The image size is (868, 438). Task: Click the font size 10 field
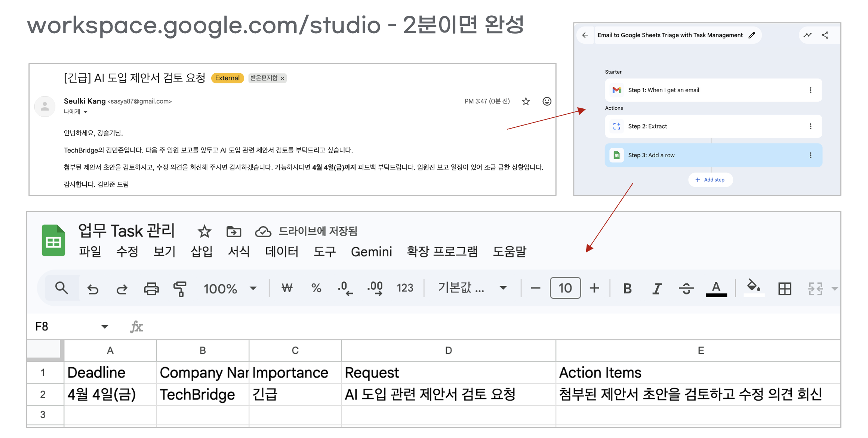point(565,288)
